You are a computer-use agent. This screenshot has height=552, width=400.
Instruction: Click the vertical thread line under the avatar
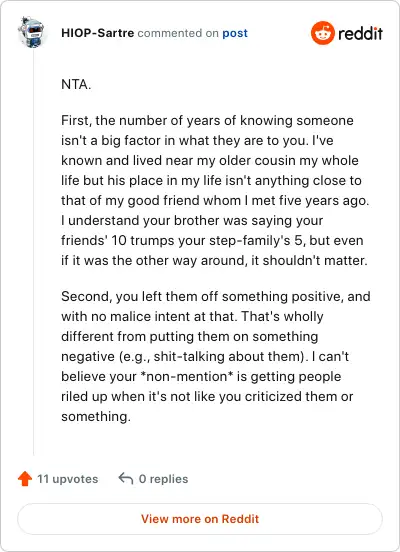coord(34,252)
